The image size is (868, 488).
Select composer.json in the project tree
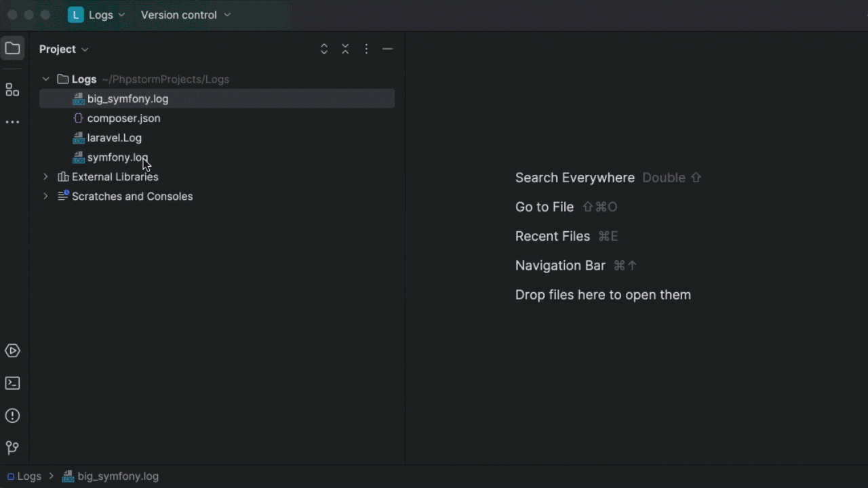coord(123,118)
